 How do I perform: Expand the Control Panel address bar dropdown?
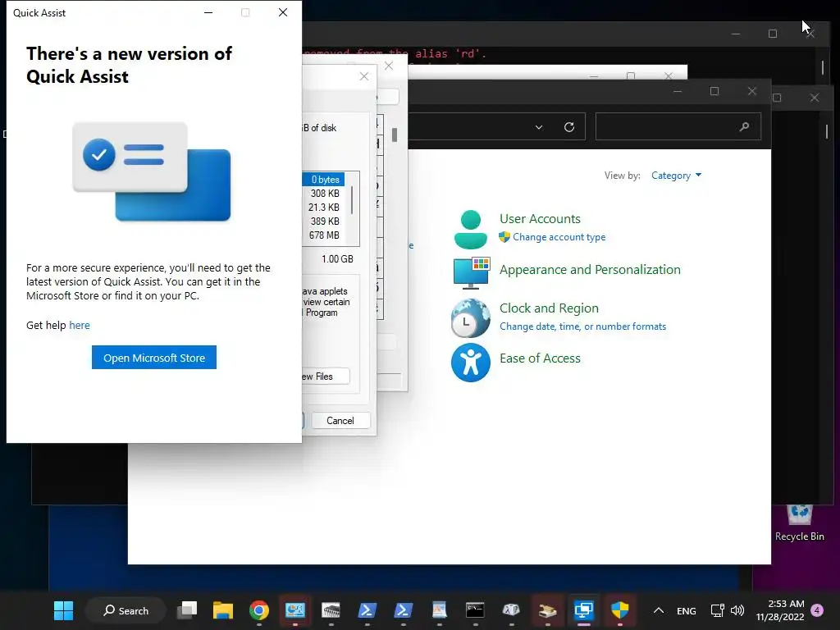pos(539,127)
